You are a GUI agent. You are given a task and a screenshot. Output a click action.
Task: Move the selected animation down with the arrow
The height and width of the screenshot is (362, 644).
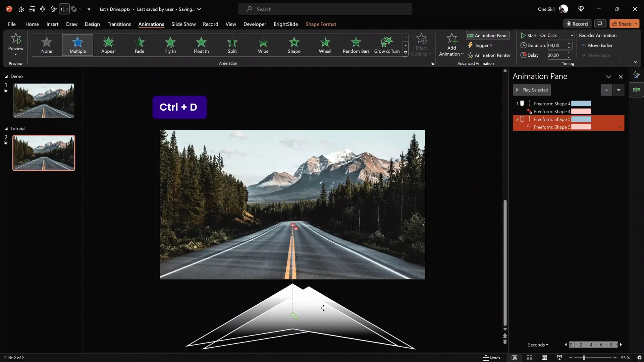coord(619,90)
